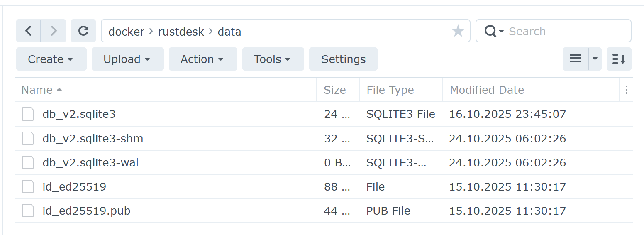Expand the Create dropdown menu

click(51, 59)
